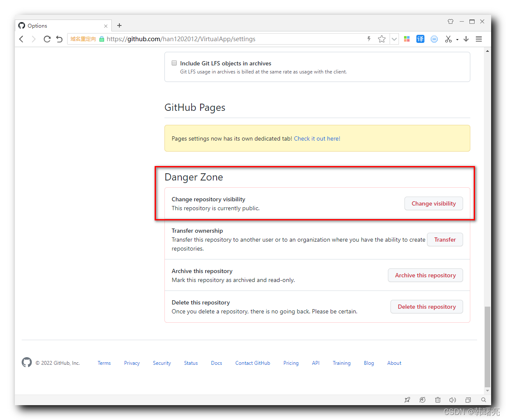The height and width of the screenshot is (420, 506).
Task: Mute sound via the speaker icon
Action: click(x=452, y=400)
